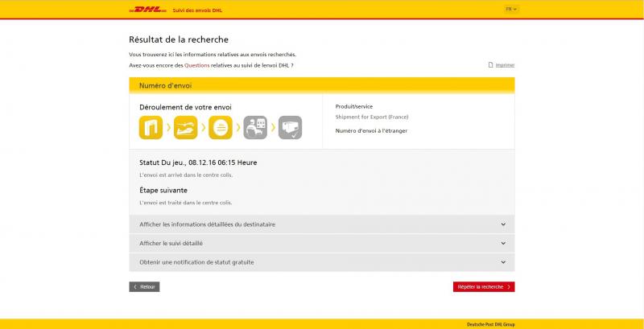
Task: Click the DHL logo in header
Action: 147,10
